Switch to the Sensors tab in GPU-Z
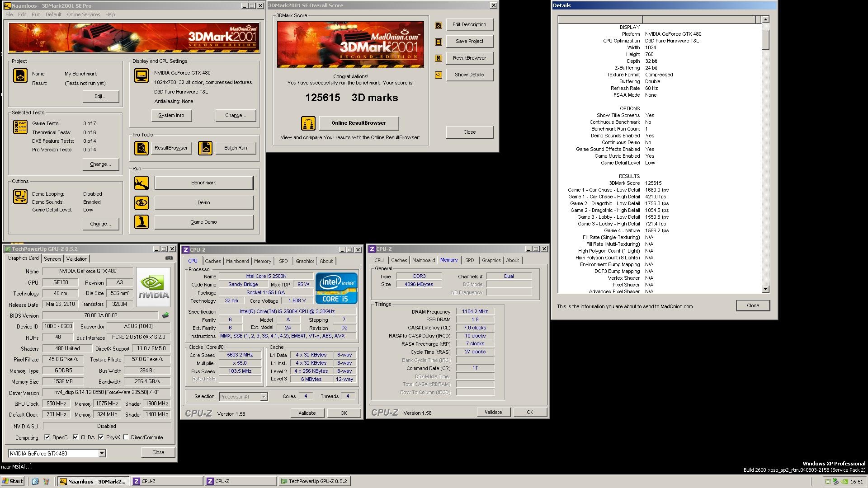Viewport: 868px width, 488px height. [52, 259]
